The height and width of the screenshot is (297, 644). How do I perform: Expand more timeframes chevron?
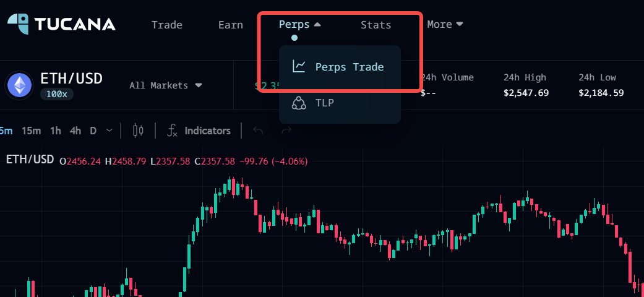click(109, 131)
